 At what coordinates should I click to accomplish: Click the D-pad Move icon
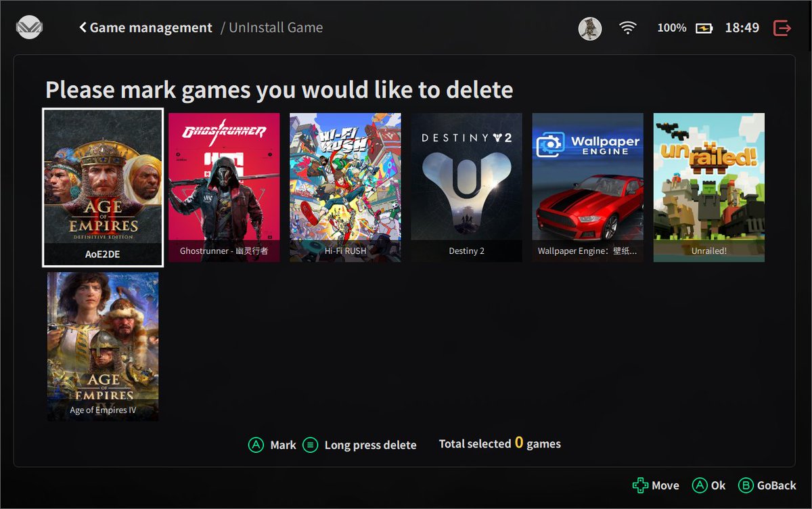(x=640, y=485)
